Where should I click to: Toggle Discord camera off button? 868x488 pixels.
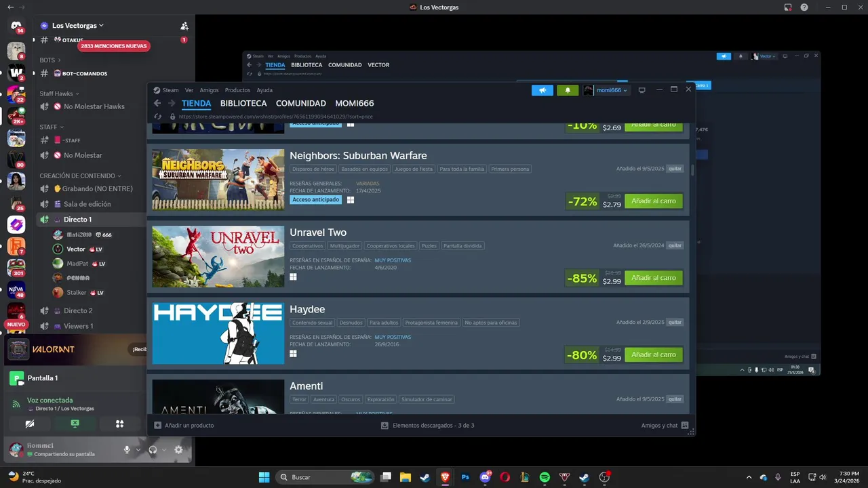[29, 424]
